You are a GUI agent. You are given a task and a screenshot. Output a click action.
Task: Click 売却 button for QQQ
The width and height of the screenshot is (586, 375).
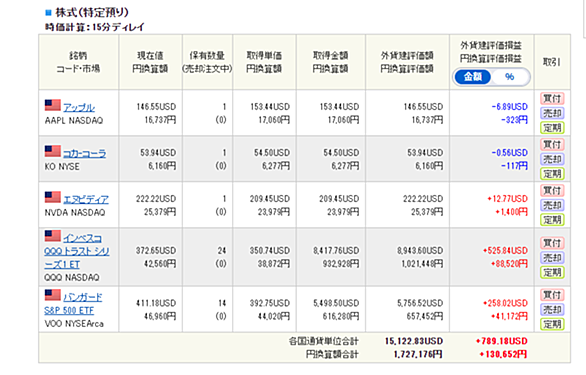552,258
